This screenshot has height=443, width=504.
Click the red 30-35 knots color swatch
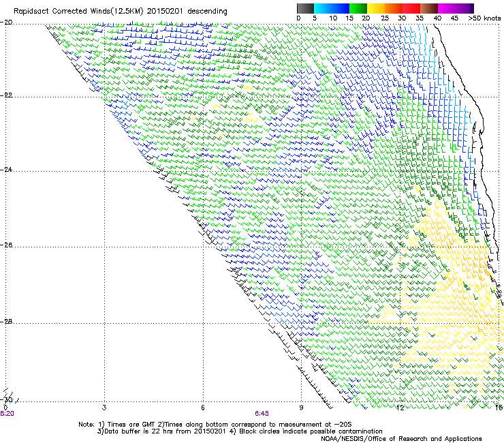(x=411, y=8)
